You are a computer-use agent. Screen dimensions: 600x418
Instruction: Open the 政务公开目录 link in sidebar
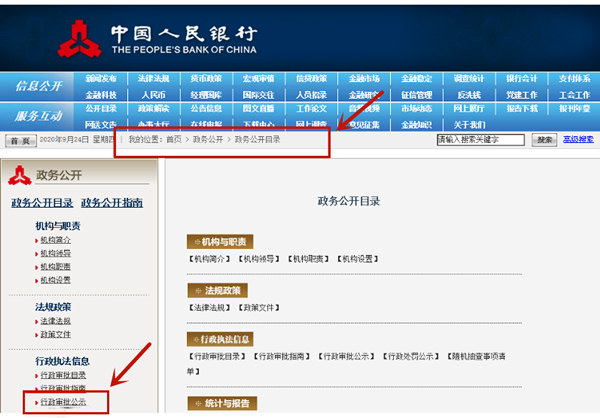click(x=42, y=202)
